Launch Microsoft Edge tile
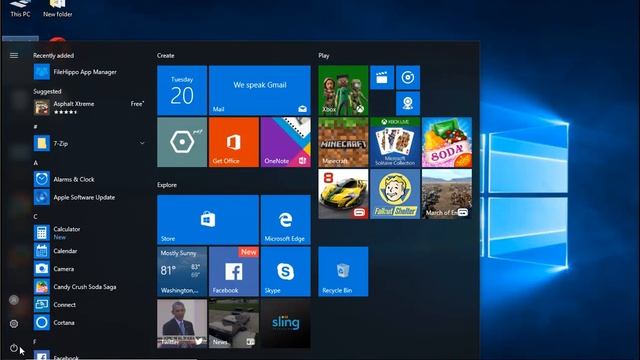Image resolution: width=640 pixels, height=360 pixels. [x=286, y=220]
